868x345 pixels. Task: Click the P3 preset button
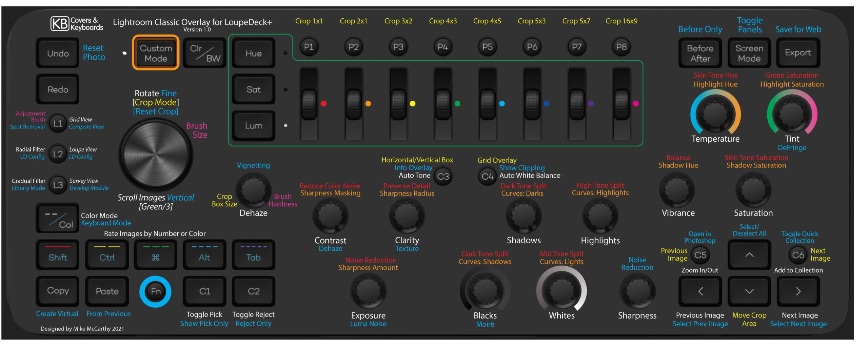point(398,47)
